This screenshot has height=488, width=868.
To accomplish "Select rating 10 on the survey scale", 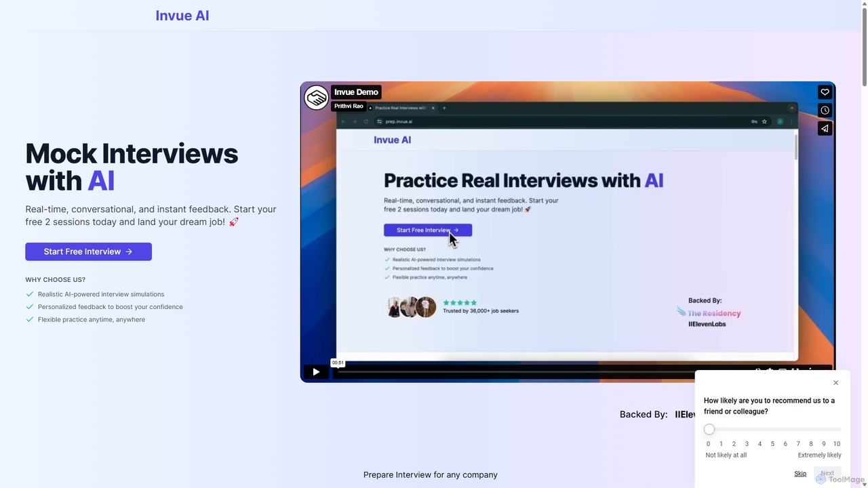I will coord(837,444).
